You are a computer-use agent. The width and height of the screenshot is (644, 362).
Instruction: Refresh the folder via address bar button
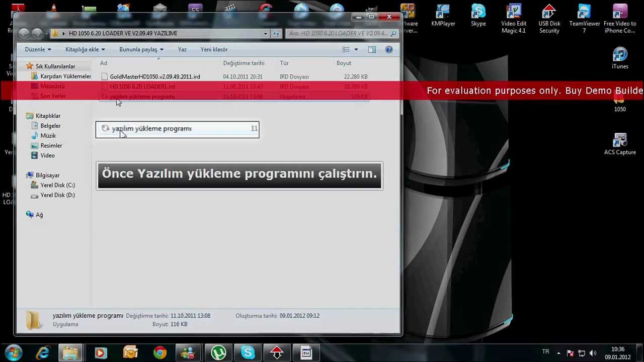coord(276,33)
